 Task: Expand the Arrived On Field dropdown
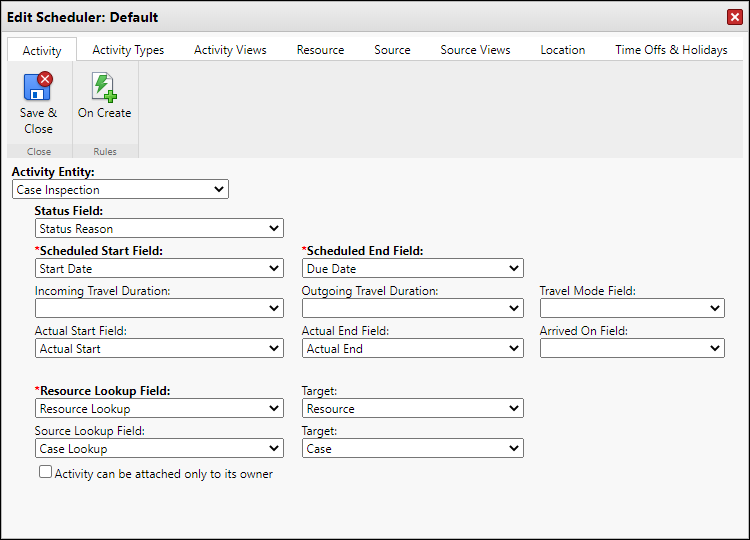pos(632,348)
